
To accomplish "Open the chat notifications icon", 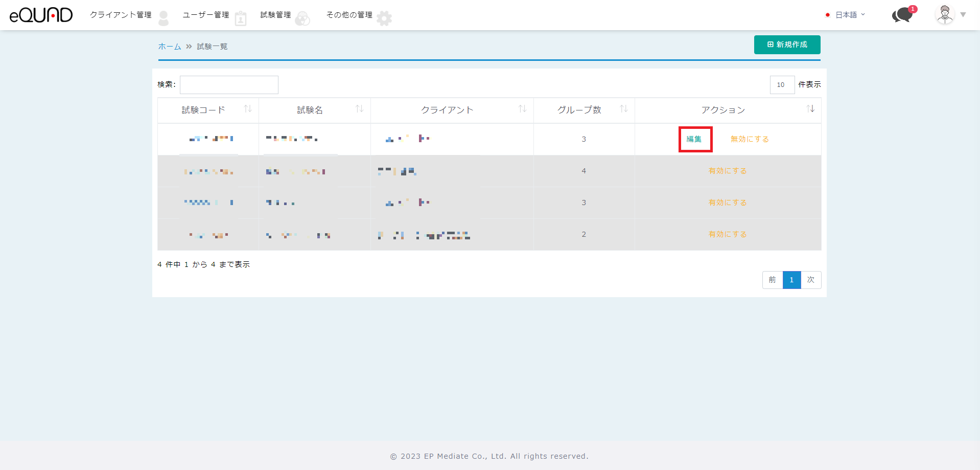I will coord(903,15).
